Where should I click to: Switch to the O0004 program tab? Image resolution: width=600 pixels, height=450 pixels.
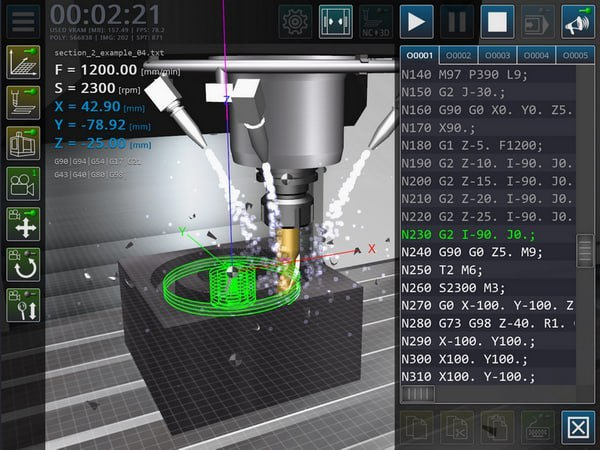pos(535,55)
